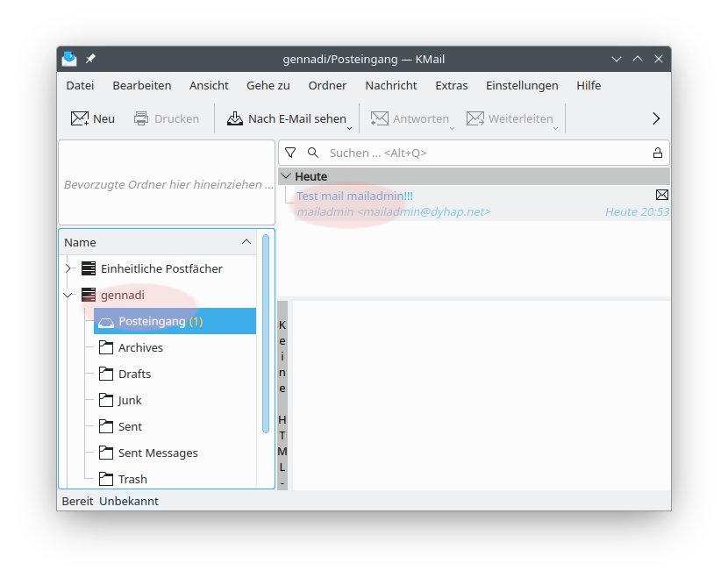
Task: Click the unread envelope status icon on message
Action: [662, 195]
